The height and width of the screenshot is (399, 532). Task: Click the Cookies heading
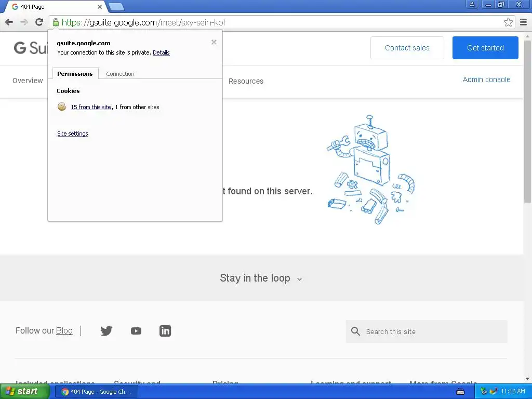[68, 91]
